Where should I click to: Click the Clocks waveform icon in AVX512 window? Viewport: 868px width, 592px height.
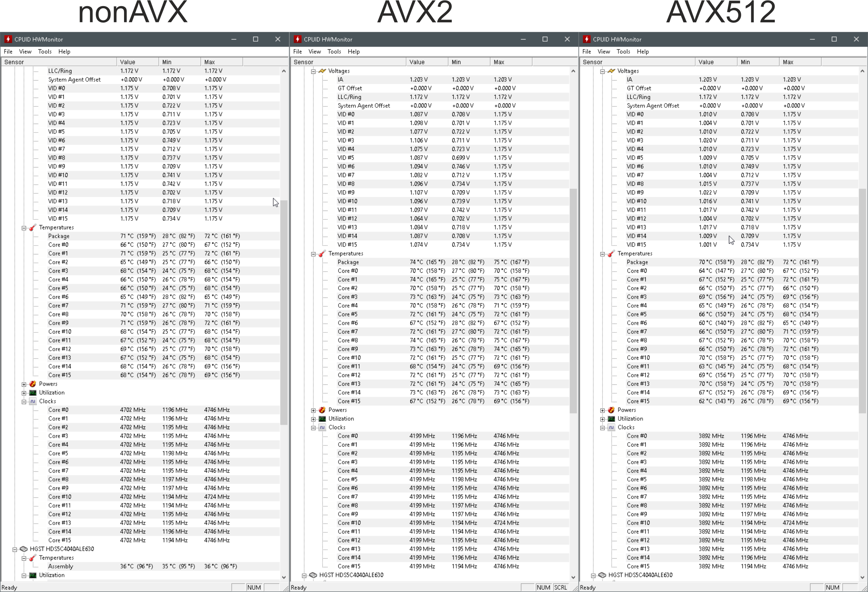click(611, 427)
